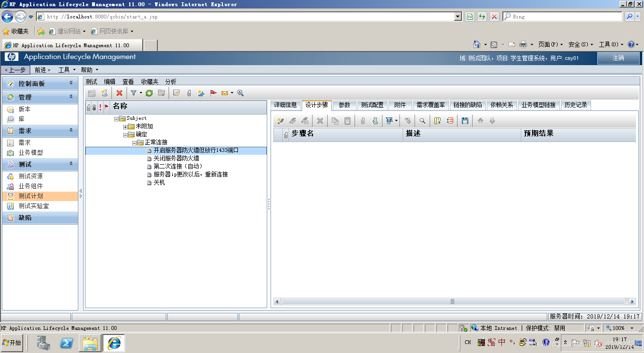Image resolution: width=644 pixels, height=353 pixels.
Task: Open the 分析 menu
Action: (170, 82)
